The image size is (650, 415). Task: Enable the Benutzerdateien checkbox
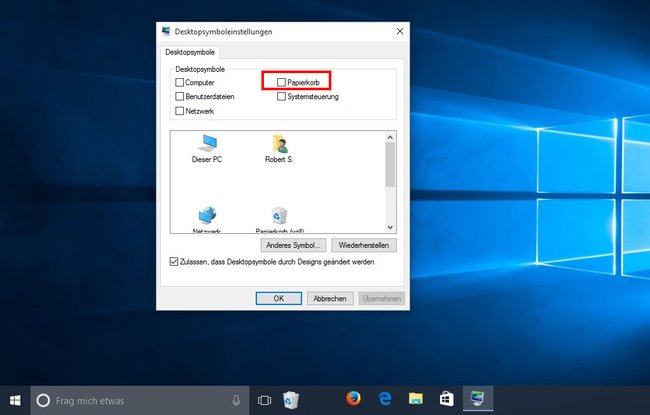pos(179,97)
